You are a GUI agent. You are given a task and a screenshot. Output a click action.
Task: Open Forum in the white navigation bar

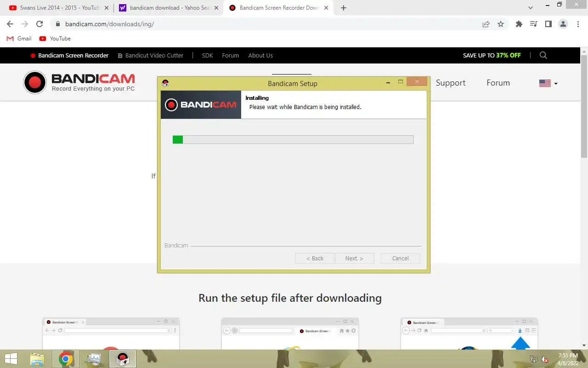click(498, 83)
